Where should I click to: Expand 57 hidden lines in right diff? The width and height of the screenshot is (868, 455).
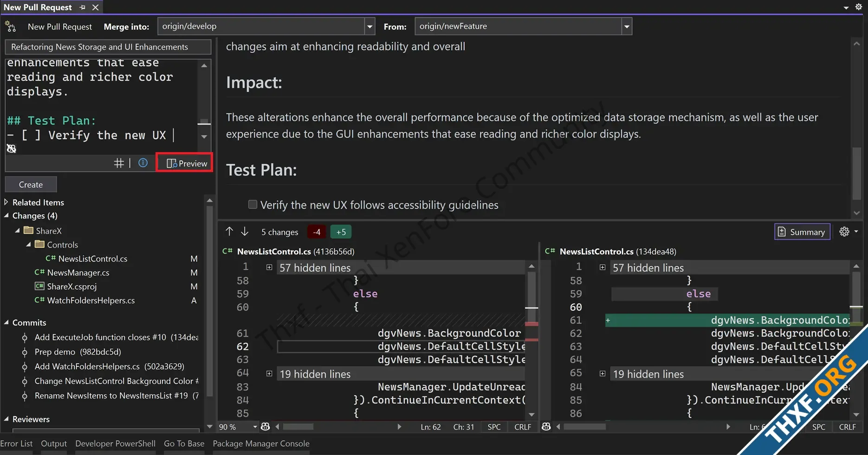(x=602, y=267)
